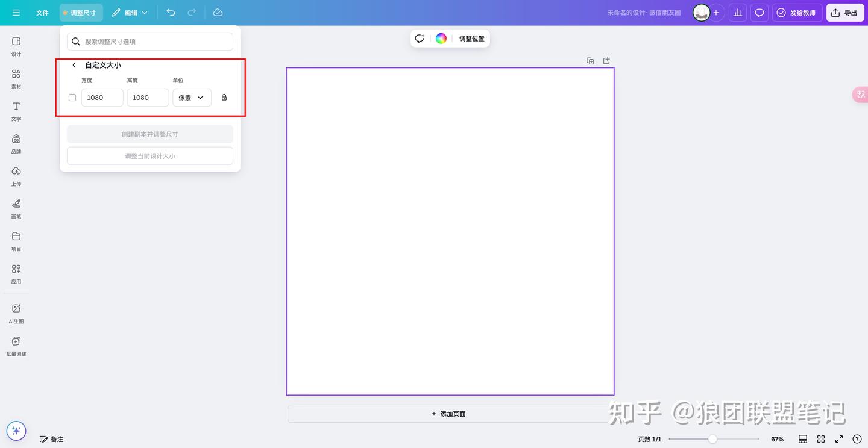Open the comments speech bubble
The width and height of the screenshot is (868, 448).
(759, 13)
